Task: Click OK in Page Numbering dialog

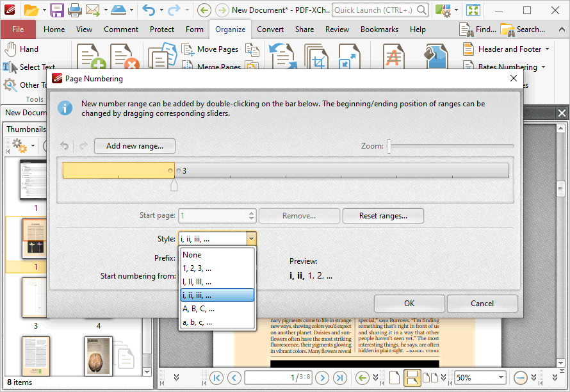Action: click(x=409, y=304)
